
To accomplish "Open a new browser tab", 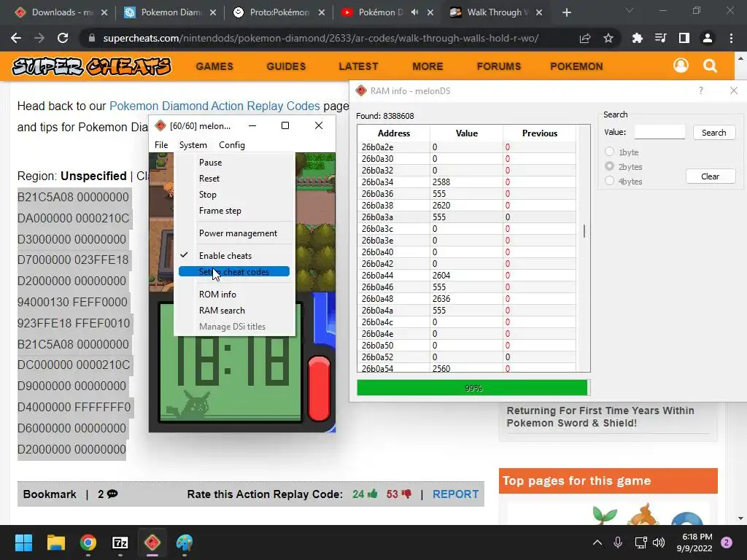I will (x=566, y=12).
